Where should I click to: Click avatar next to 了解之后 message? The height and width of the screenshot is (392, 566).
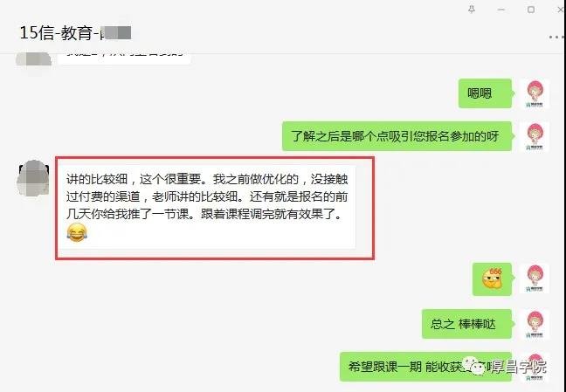pyautogui.click(x=535, y=136)
